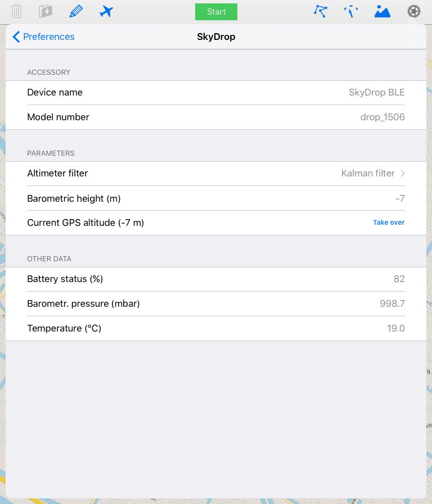Tap the airplane flight mode icon
432x504 pixels.
pos(106,12)
